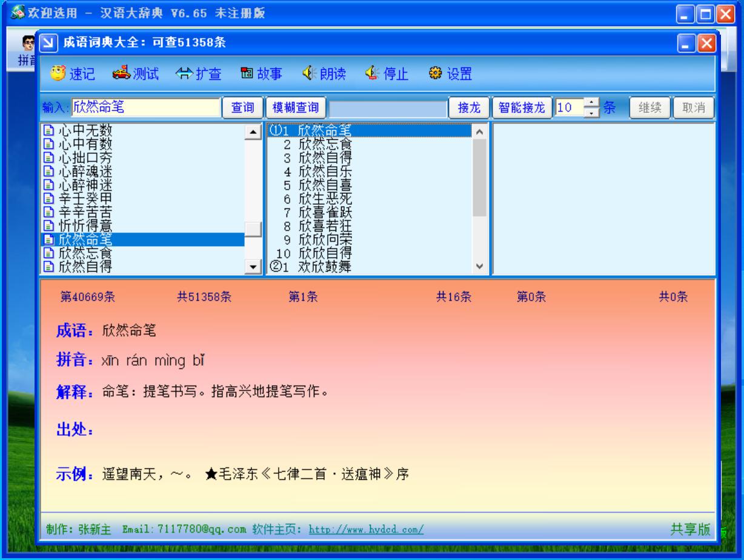Screen dimensions: 744x560
Task: Close the 成语词典大全 window
Action: coord(706,43)
